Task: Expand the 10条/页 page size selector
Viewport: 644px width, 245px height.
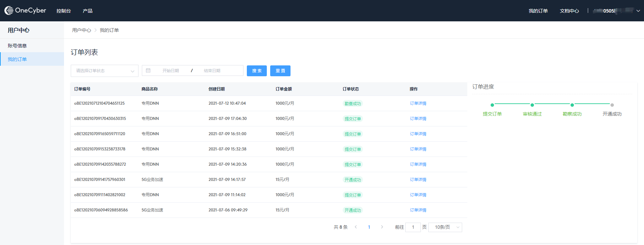Action: coord(445,227)
